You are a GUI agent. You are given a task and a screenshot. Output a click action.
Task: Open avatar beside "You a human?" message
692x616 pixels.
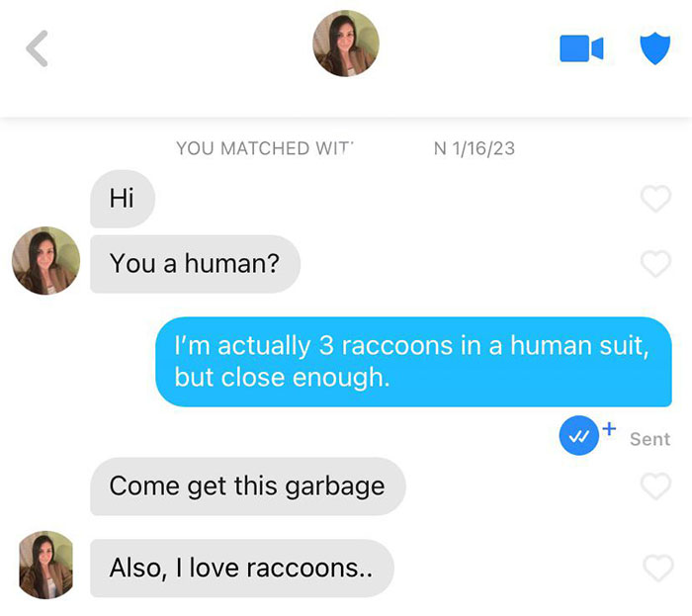coord(45,260)
